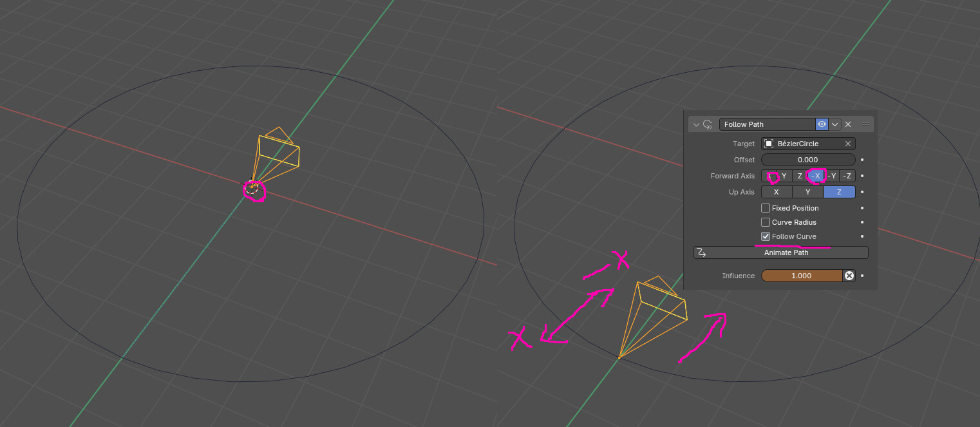Adjust the Influence slider
Screen dimensions: 980x427
[x=802, y=276]
